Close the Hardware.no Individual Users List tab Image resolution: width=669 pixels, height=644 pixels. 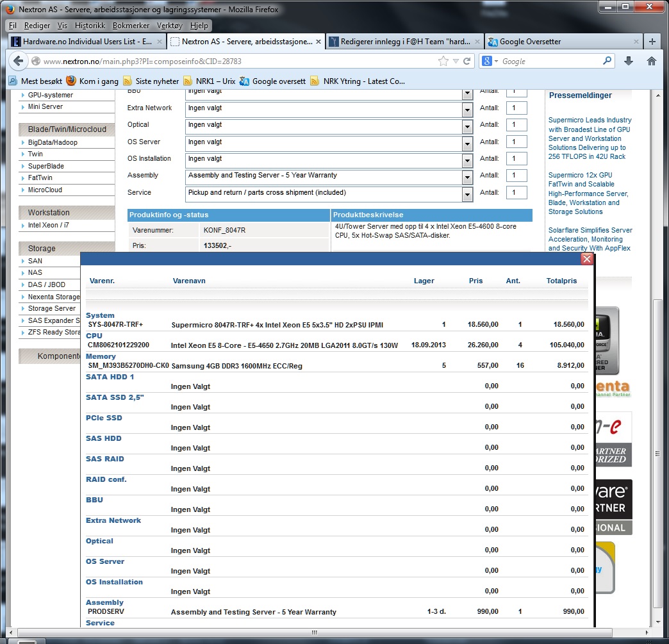point(159,42)
